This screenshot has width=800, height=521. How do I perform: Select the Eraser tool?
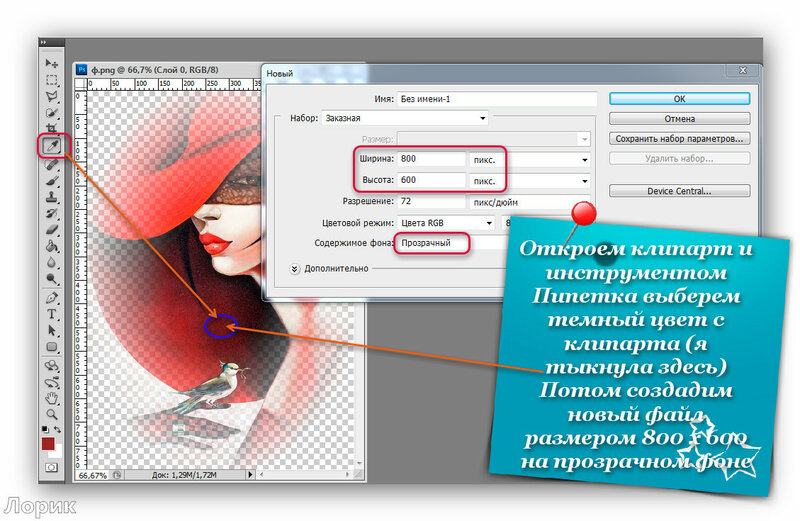[x=52, y=230]
